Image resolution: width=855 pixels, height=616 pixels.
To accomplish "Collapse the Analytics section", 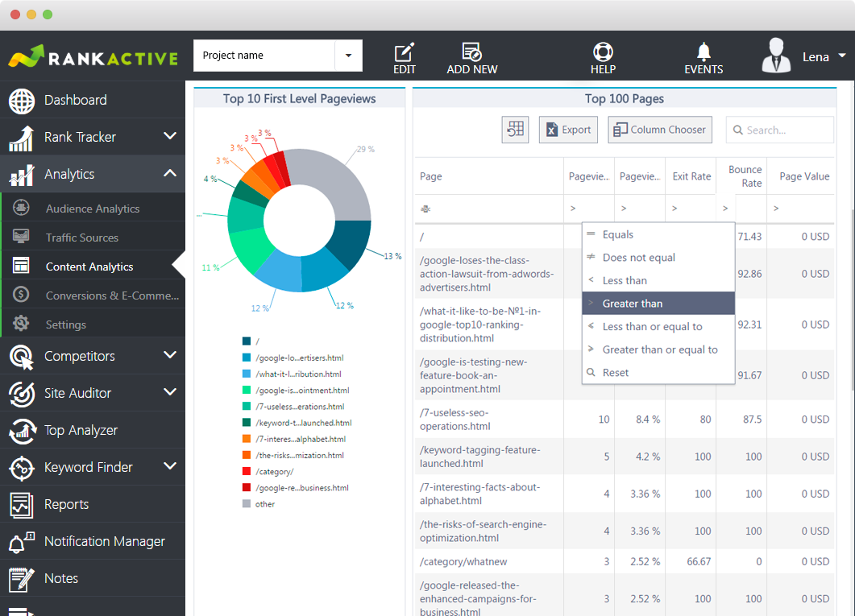I will [x=170, y=172].
